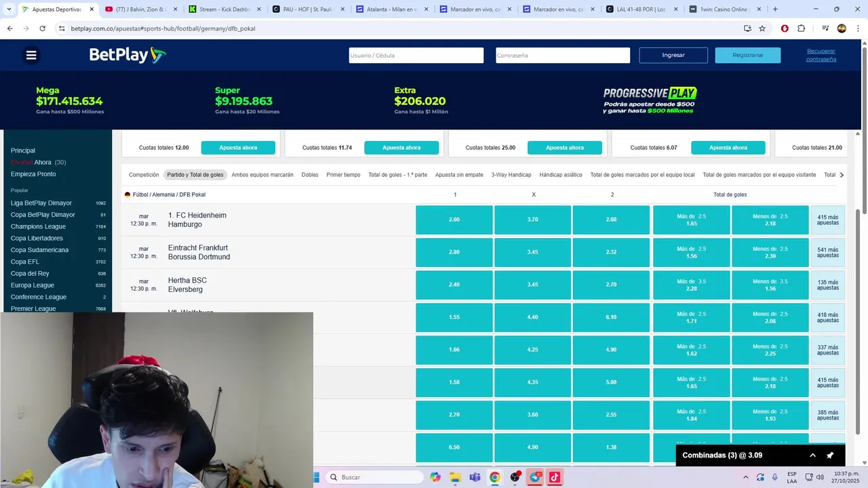Open the BetPlay hamburger menu
This screenshot has width=868, height=488.
click(31, 55)
